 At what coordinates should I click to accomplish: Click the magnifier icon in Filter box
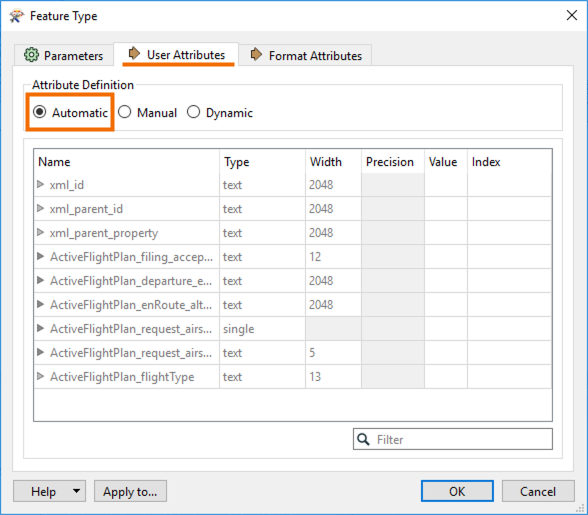pos(363,439)
